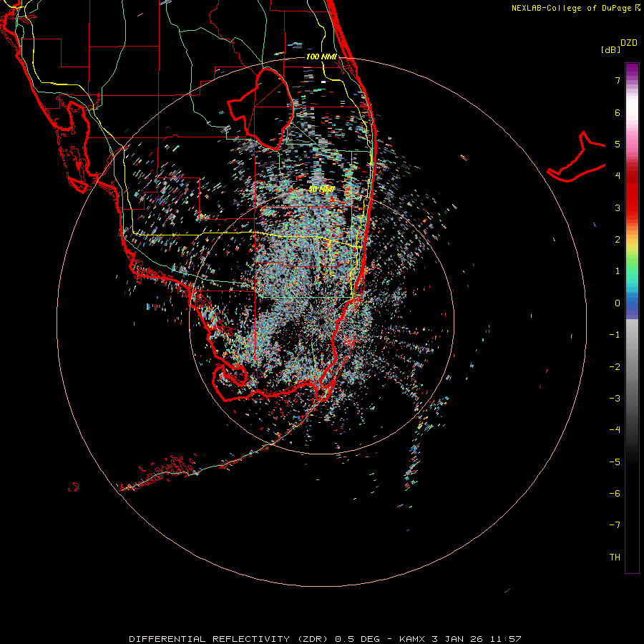Click the -2 value on color scale
This screenshot has height=644, width=644.
pyautogui.click(x=615, y=367)
